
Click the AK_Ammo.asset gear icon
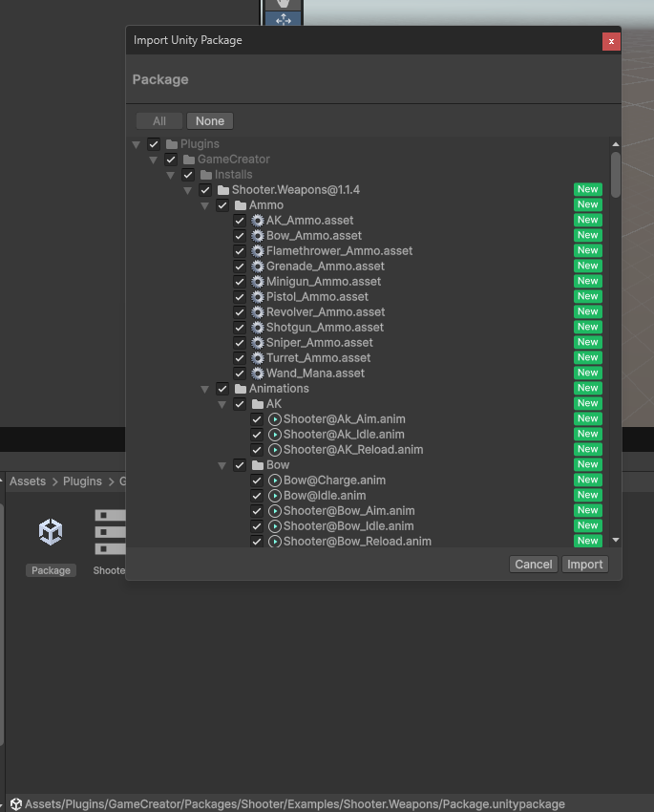[258, 221]
